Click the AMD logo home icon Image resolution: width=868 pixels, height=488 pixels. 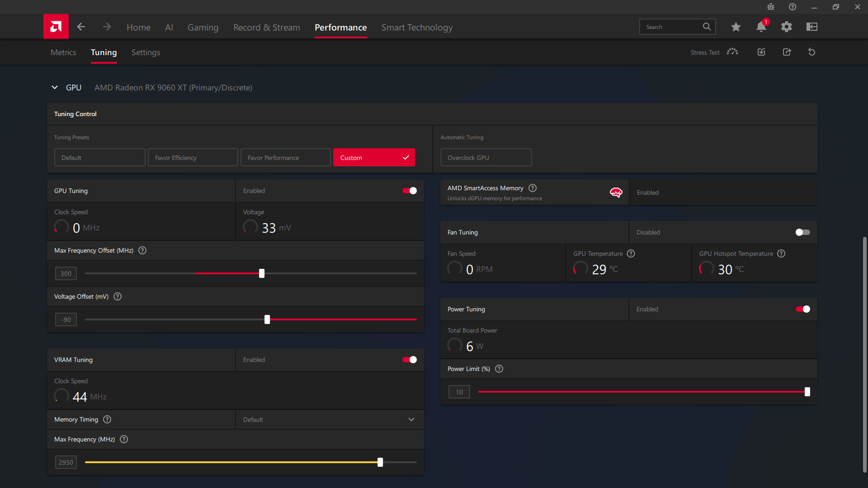56,27
